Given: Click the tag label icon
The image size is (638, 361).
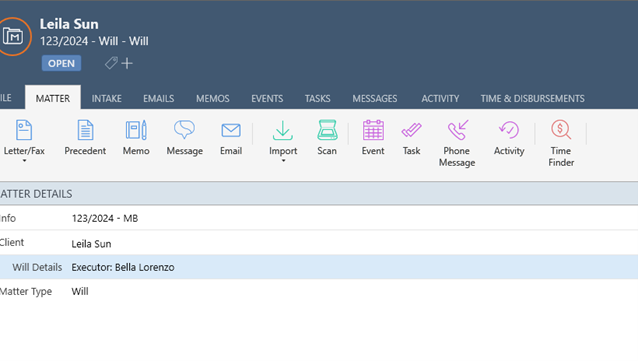Looking at the screenshot, I should tap(111, 63).
